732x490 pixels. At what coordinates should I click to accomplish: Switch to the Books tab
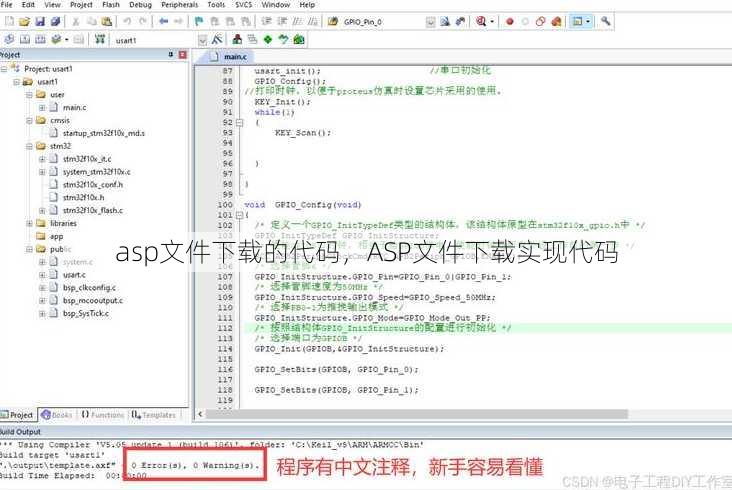point(56,414)
